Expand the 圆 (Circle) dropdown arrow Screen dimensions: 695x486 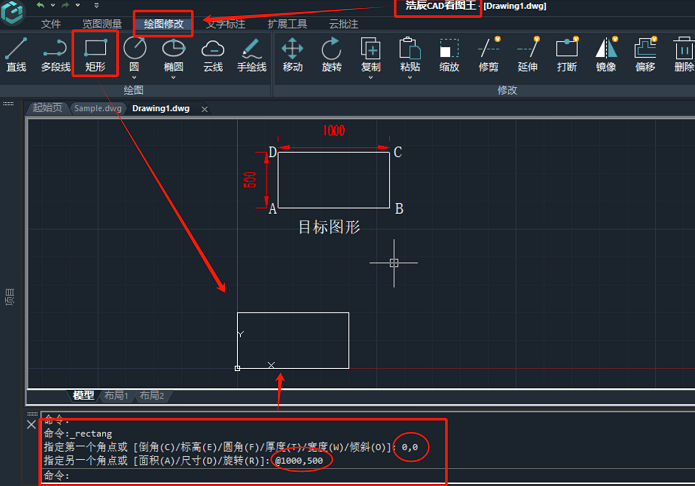(134, 77)
